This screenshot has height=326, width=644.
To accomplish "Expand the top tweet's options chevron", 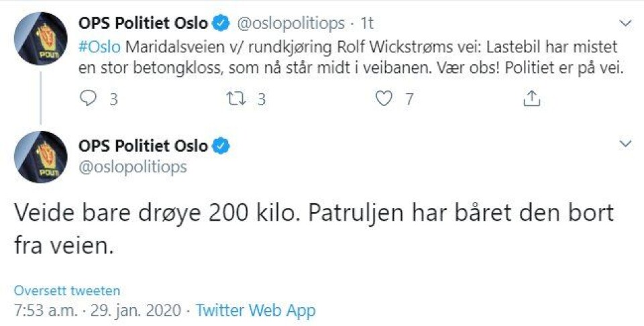I will point(625,24).
